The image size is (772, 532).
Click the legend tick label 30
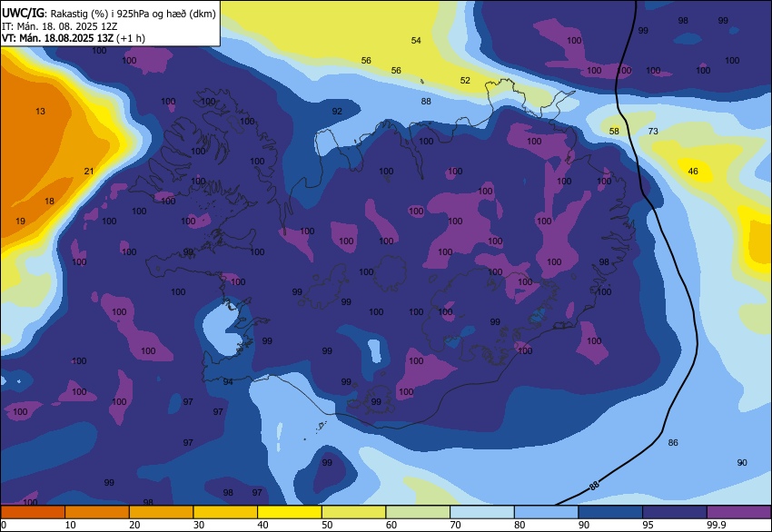[199, 525]
